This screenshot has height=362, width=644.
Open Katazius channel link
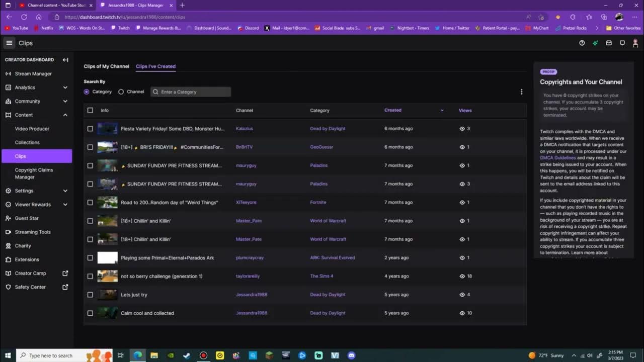click(x=245, y=129)
